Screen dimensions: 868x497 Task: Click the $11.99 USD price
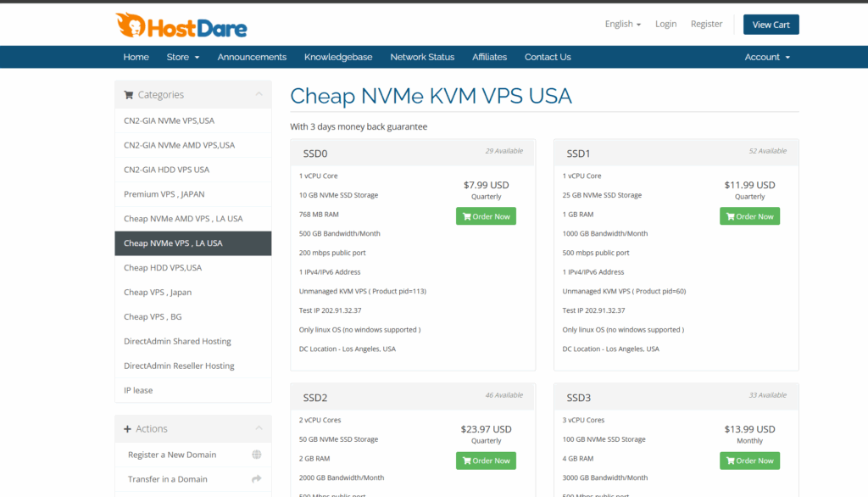tap(749, 185)
